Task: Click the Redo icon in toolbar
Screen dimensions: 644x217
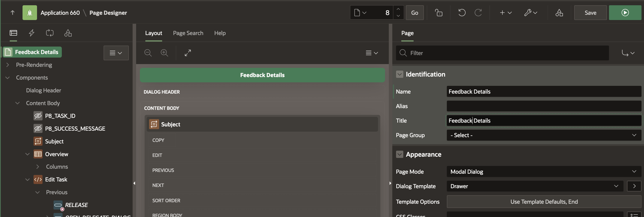Action: (478, 13)
